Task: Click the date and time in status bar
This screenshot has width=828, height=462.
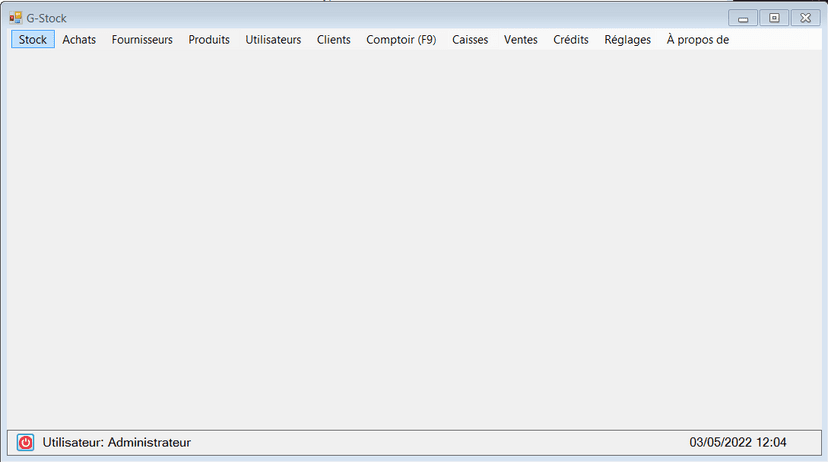Action: 738,442
